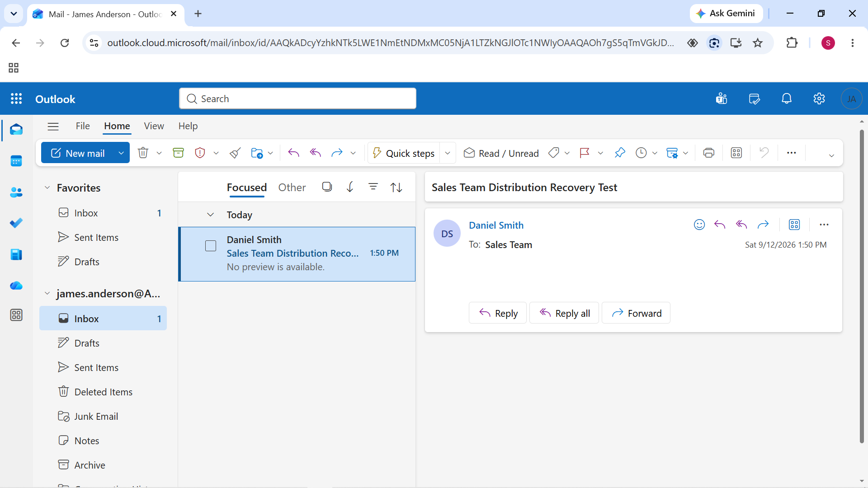Flag the selected message
The image size is (868, 488).
click(x=585, y=153)
